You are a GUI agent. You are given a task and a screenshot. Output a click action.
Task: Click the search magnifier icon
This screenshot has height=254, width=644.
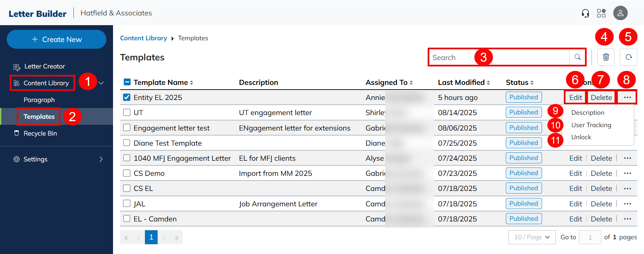click(x=577, y=57)
